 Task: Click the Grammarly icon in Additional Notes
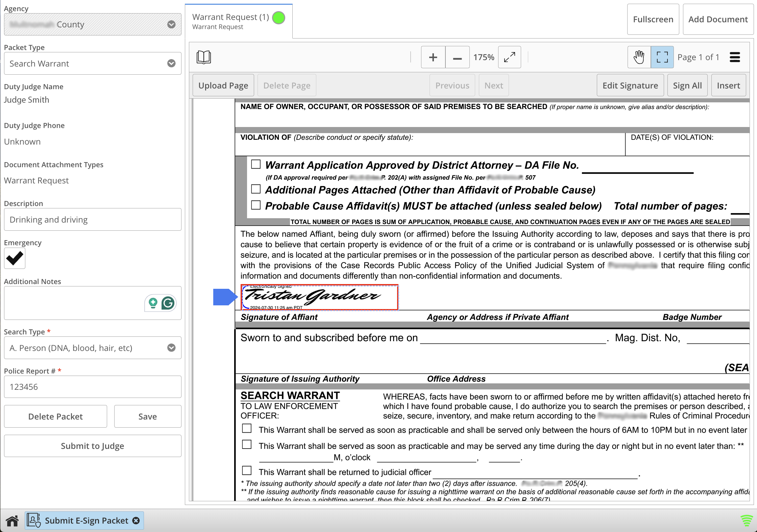168,303
